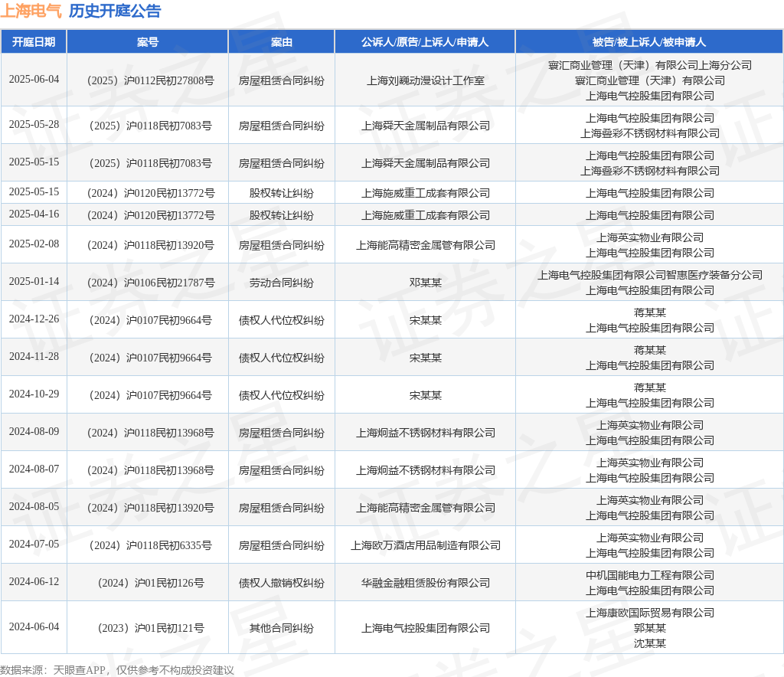Select the date 2024-08-09
Image resolution: width=784 pixels, height=677 pixels.
[34, 431]
